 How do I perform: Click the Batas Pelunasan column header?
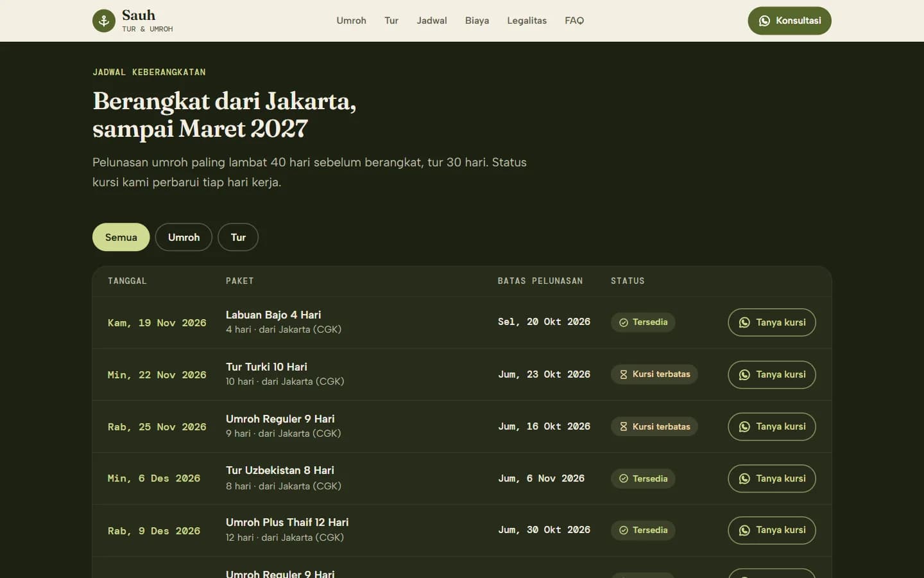point(540,281)
